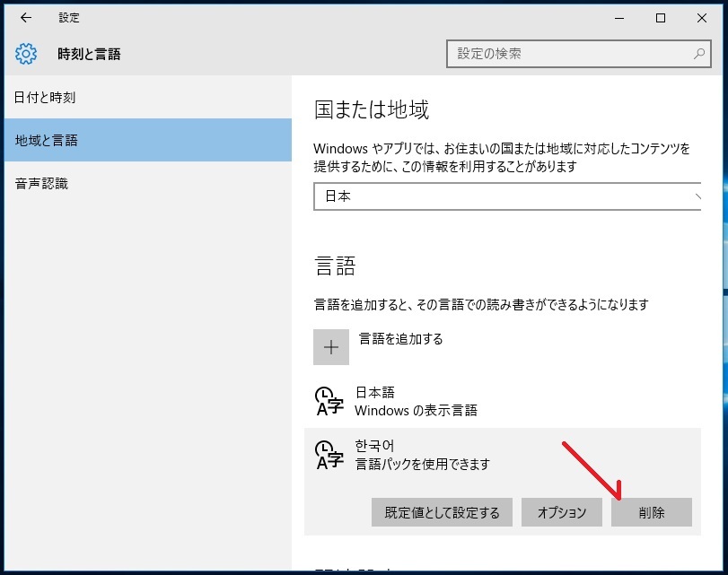Viewport: 728px width, 575px height.
Task: Open オプション for Korean language
Action: [562, 512]
